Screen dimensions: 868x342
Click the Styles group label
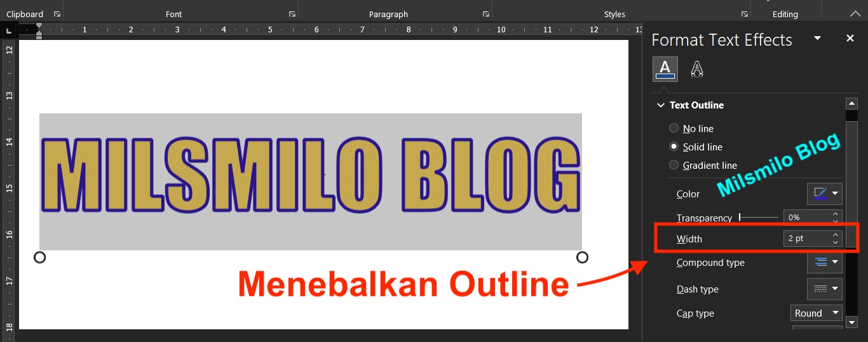[614, 14]
